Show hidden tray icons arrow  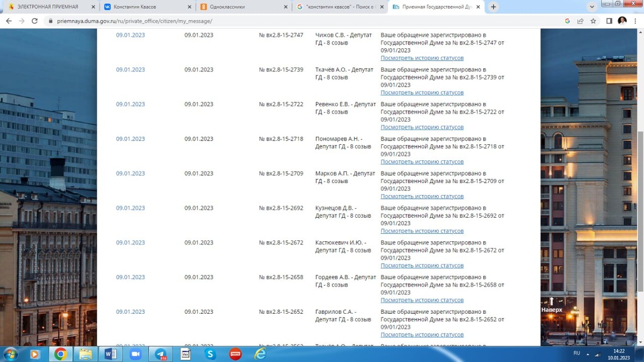[x=588, y=354]
